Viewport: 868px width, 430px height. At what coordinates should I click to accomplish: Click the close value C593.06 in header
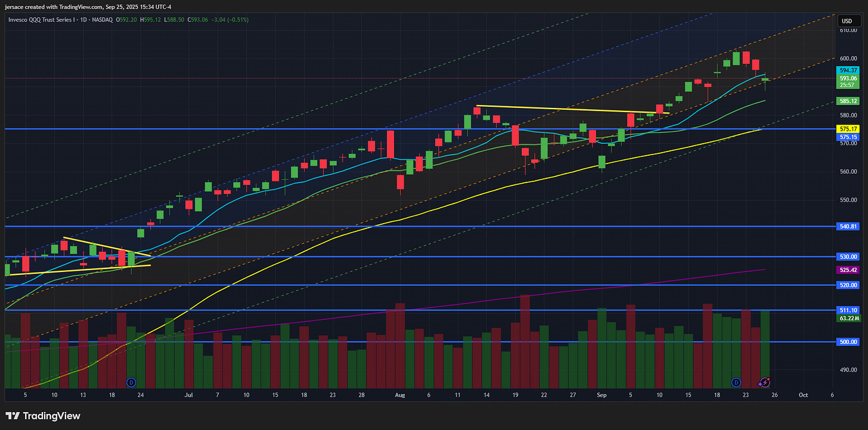click(x=198, y=20)
